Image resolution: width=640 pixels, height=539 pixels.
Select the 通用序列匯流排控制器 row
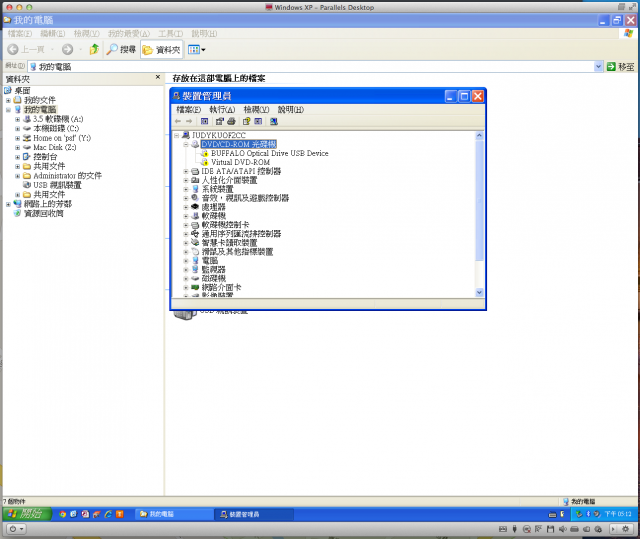pos(241,234)
